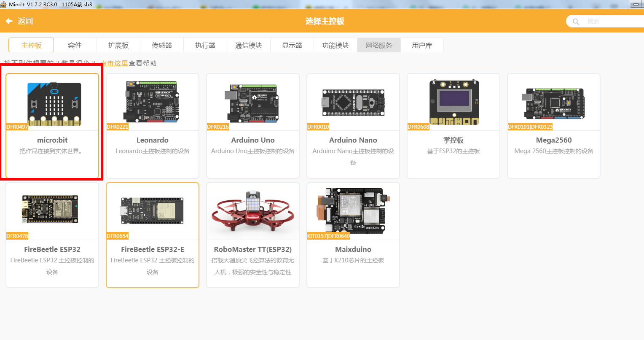Click the 基于K210芯片的主控板 description
Viewport: 644px width, 340px height.
click(353, 260)
